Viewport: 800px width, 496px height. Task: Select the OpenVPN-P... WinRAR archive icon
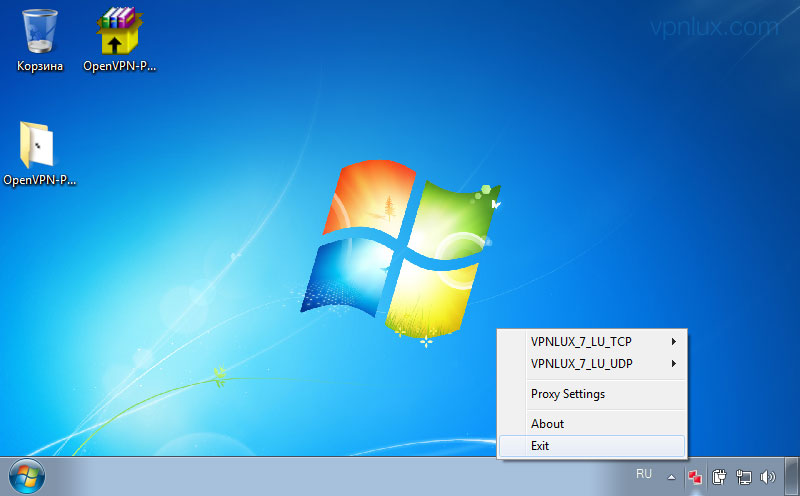coord(119,41)
